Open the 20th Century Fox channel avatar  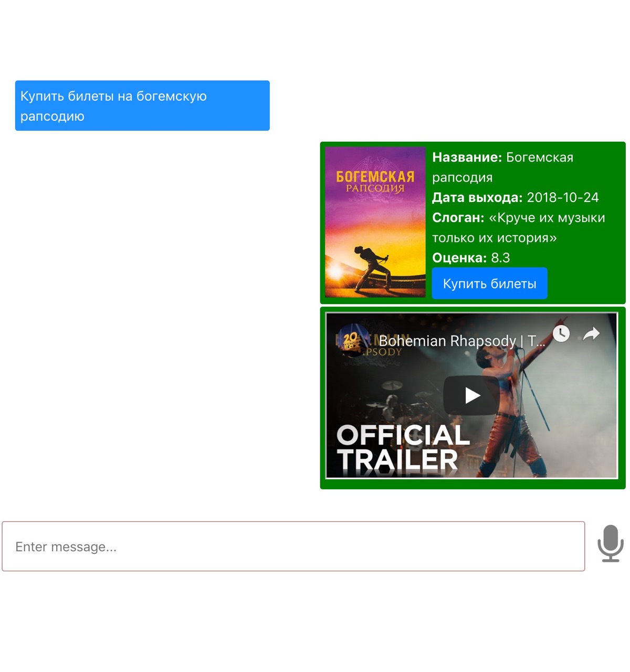coord(352,340)
